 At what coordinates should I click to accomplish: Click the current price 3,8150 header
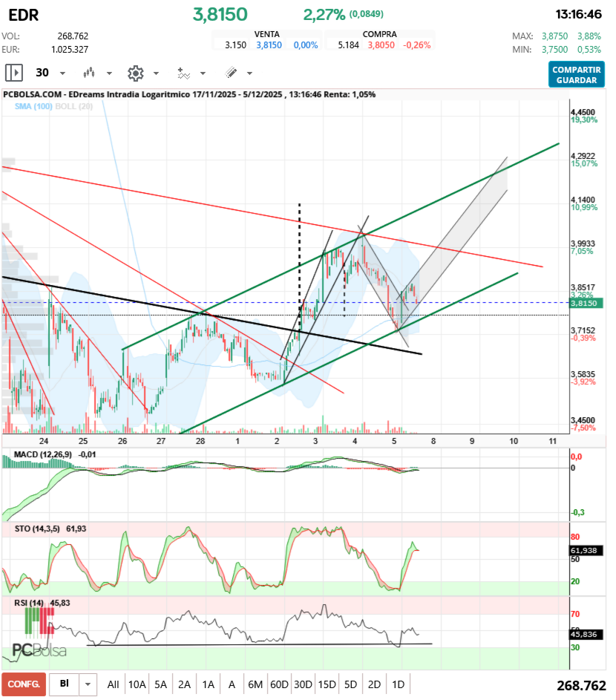[x=220, y=15]
